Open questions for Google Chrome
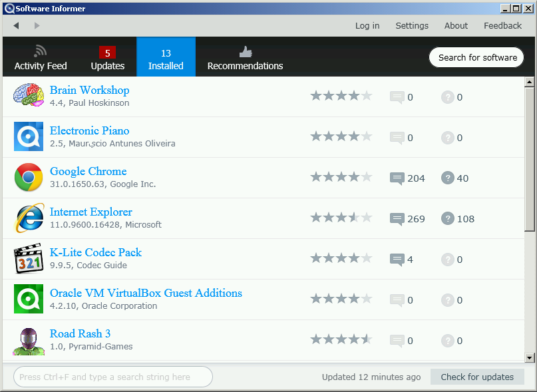The width and height of the screenshot is (537, 392). point(454,178)
